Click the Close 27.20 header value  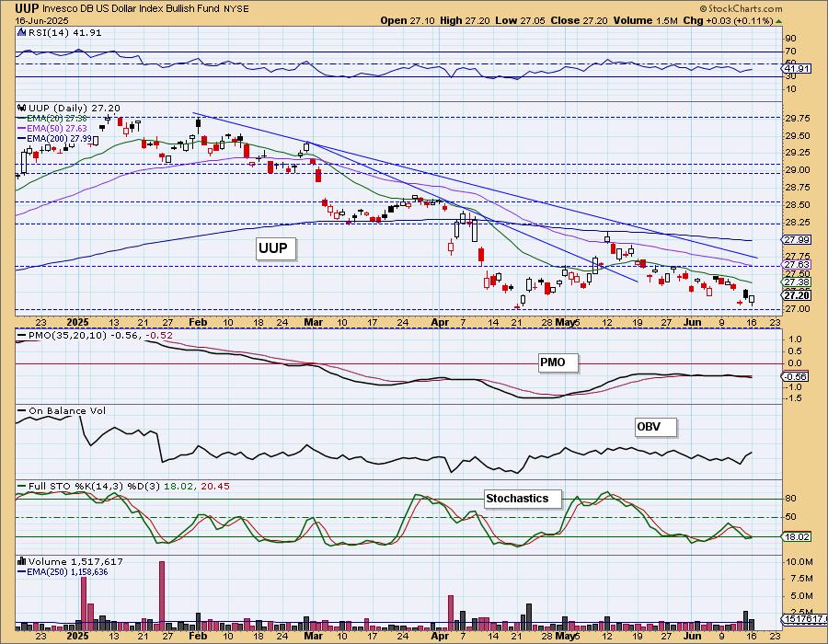[x=580, y=20]
